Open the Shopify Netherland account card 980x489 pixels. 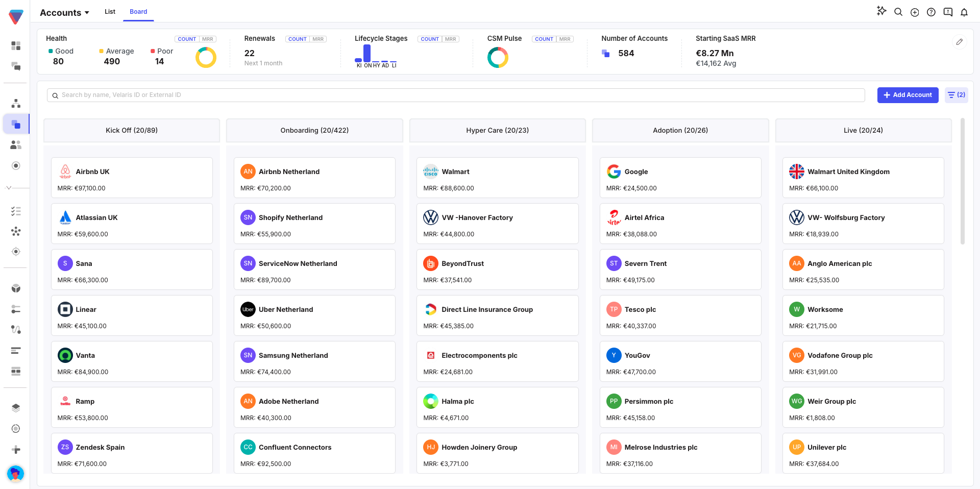[x=314, y=224]
